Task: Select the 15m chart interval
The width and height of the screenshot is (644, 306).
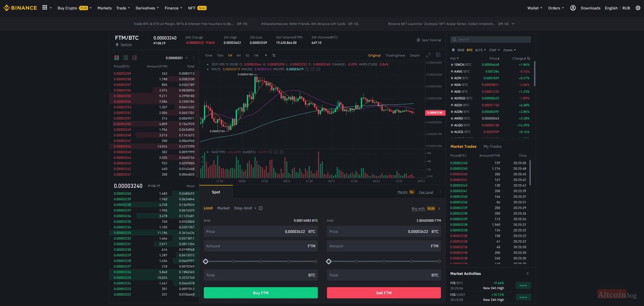Action: tap(220, 55)
